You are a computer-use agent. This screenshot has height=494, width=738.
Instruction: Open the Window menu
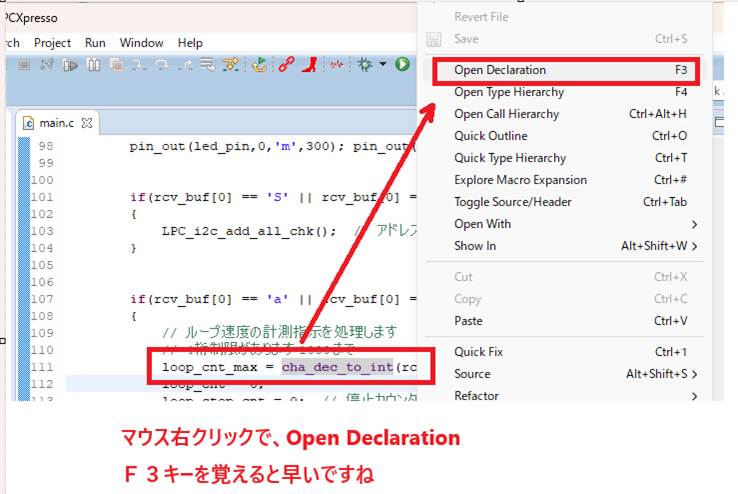coord(141,43)
